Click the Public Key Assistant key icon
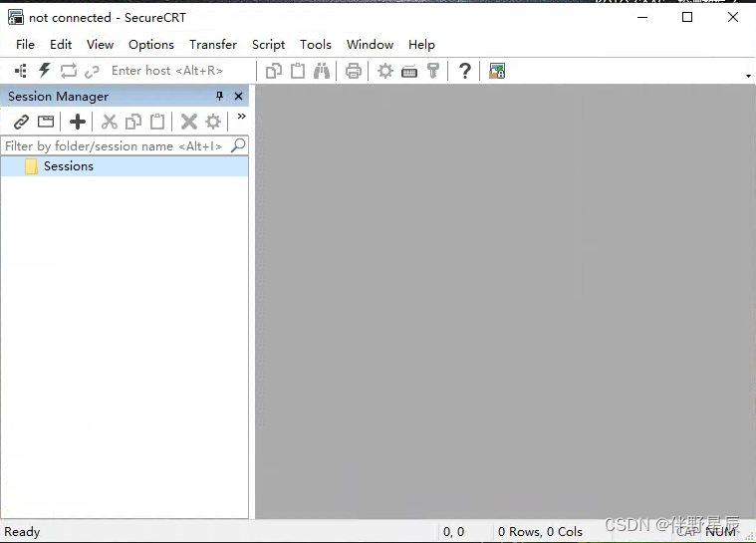The image size is (756, 543). coord(433,71)
